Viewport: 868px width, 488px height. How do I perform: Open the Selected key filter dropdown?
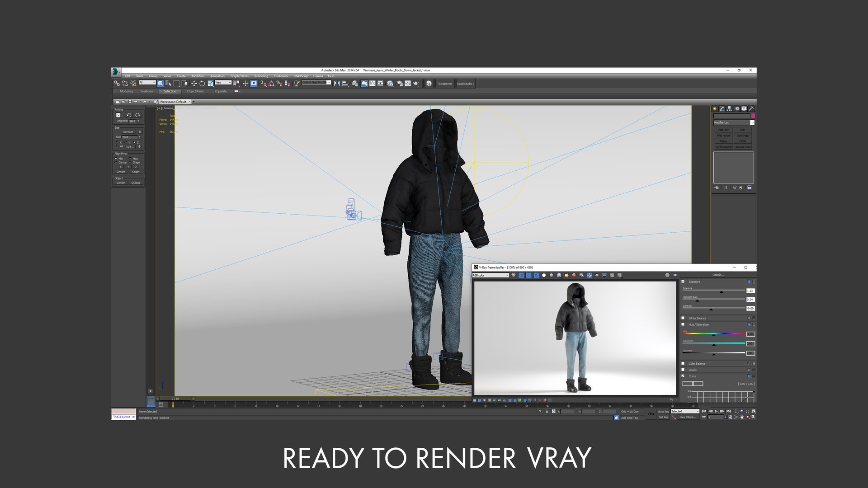click(685, 411)
